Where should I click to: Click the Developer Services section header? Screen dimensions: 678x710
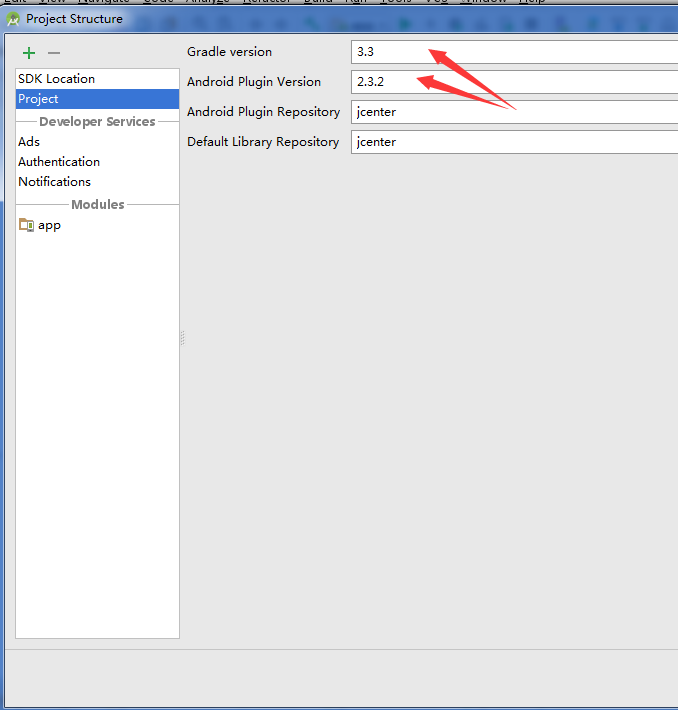[x=97, y=122]
